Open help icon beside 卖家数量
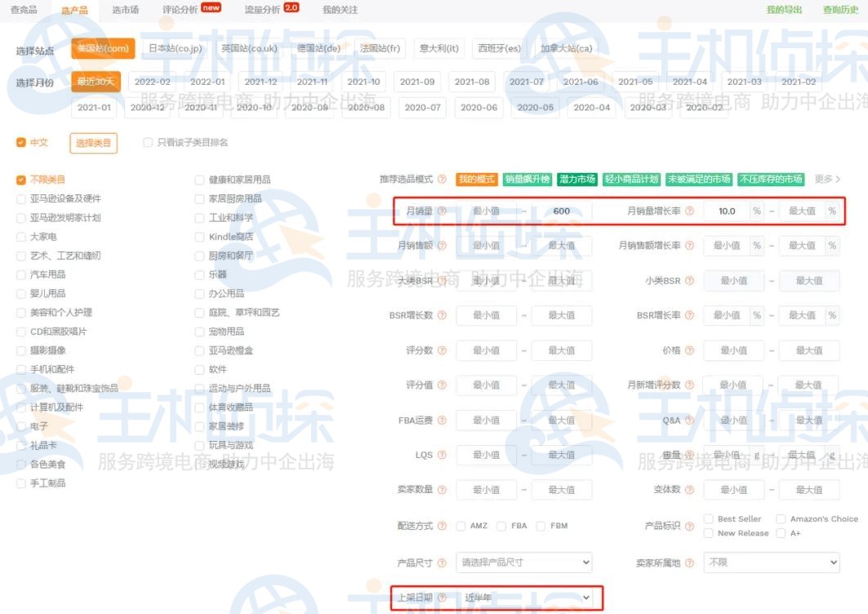This screenshot has width=868, height=614. pyautogui.click(x=442, y=490)
